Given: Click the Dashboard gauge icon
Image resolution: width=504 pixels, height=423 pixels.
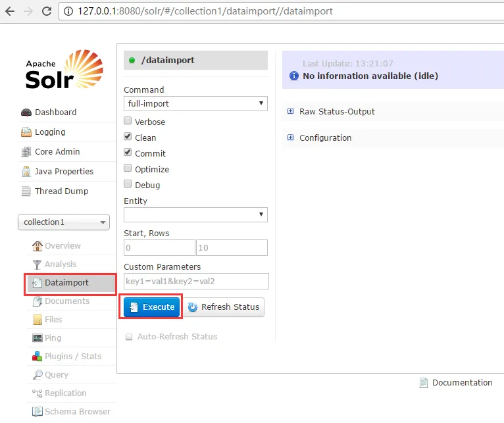Looking at the screenshot, I should [x=26, y=112].
